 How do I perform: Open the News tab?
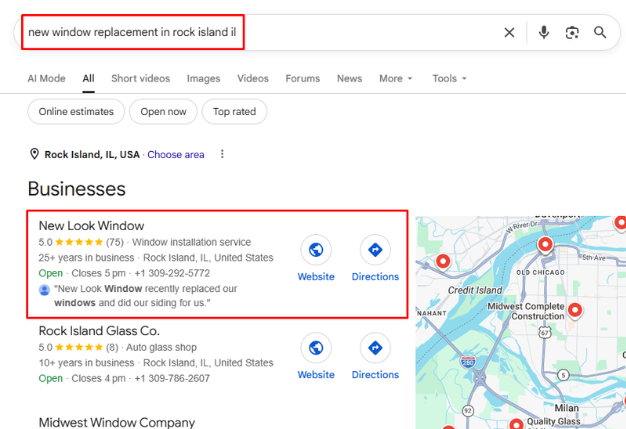(x=349, y=79)
